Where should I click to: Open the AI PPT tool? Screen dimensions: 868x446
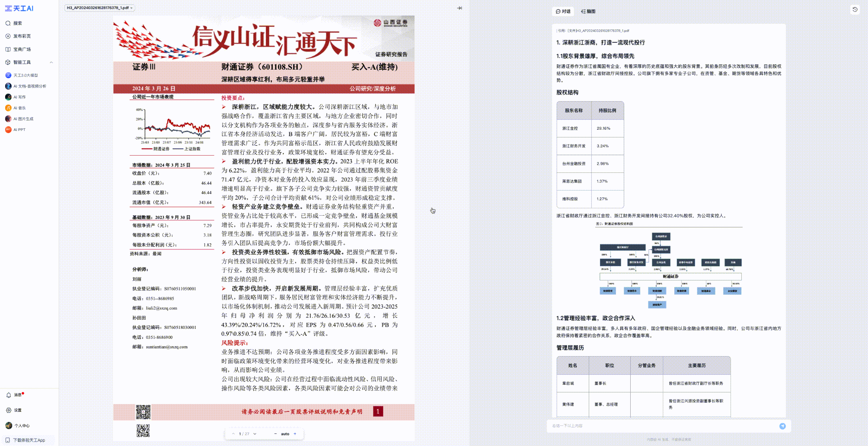[x=19, y=129]
